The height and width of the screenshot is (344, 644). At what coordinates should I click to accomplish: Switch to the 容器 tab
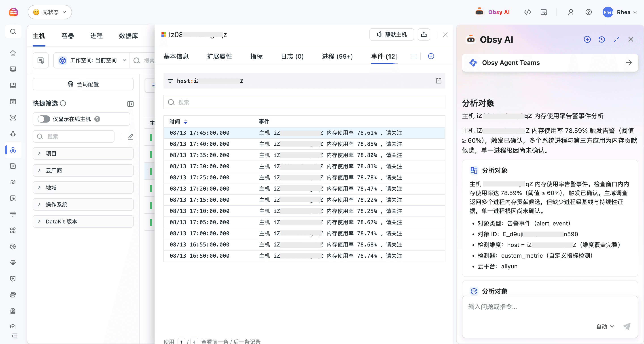[x=68, y=36]
